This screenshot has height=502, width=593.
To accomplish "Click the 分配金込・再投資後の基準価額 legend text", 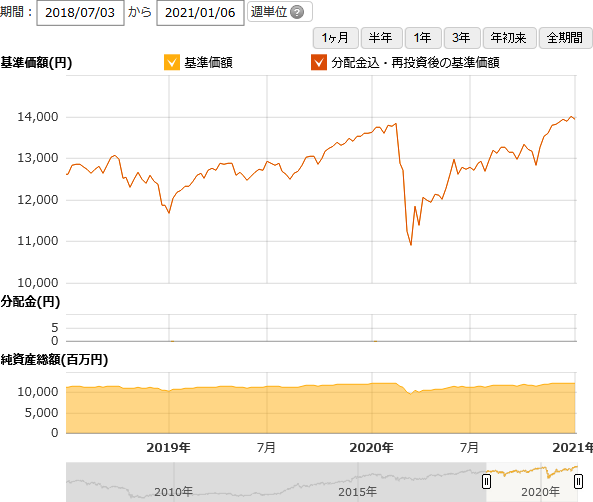I will coord(416,62).
